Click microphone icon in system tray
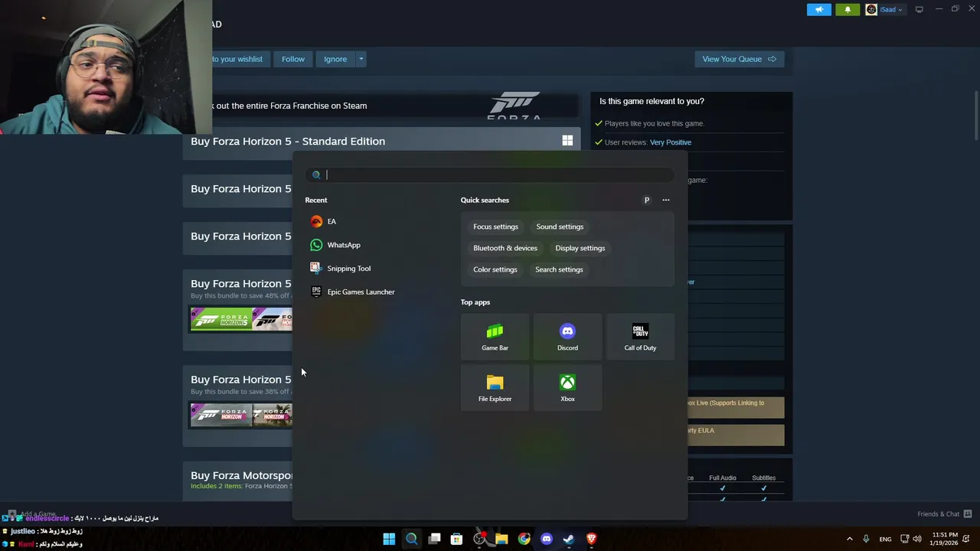Image resolution: width=980 pixels, height=551 pixels. point(866,539)
